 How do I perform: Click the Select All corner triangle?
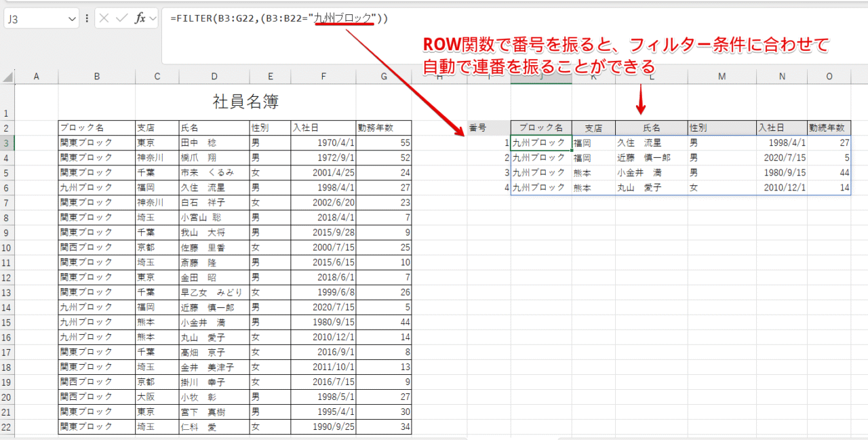click(7, 77)
